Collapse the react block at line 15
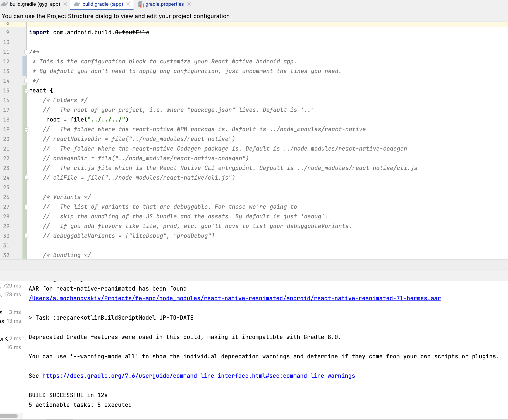Screen dimensions: 508x420 26,91
